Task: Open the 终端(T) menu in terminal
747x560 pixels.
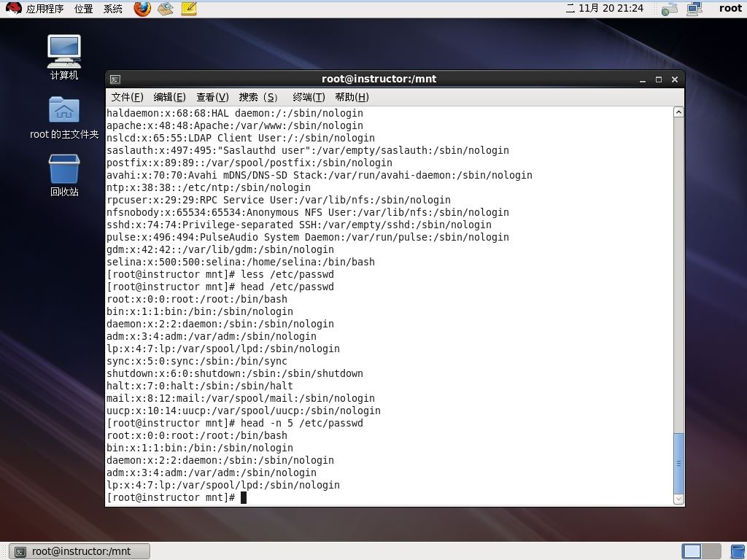Action: [x=309, y=97]
